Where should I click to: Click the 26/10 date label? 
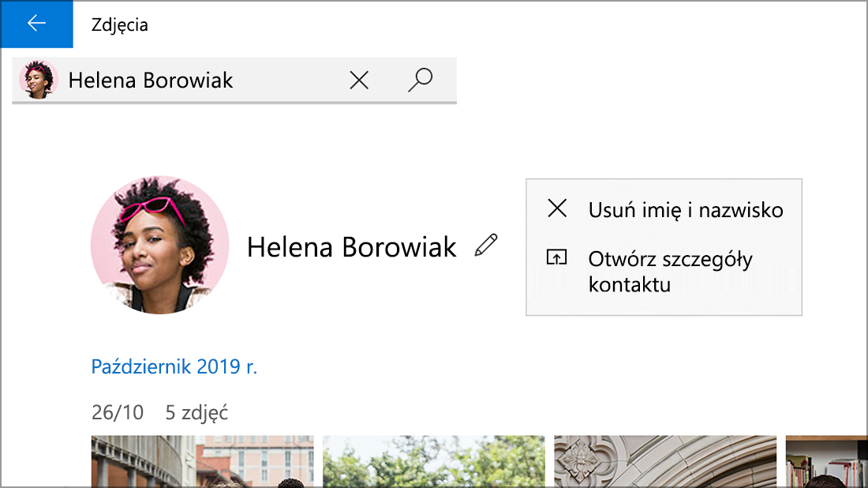(x=118, y=413)
